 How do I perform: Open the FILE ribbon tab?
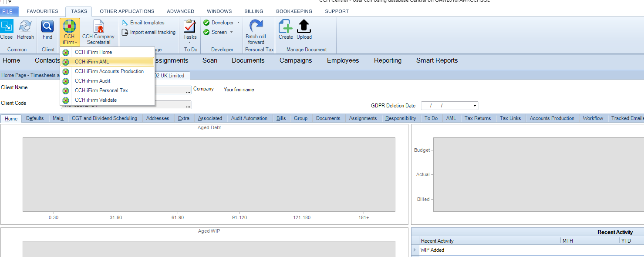pos(9,11)
